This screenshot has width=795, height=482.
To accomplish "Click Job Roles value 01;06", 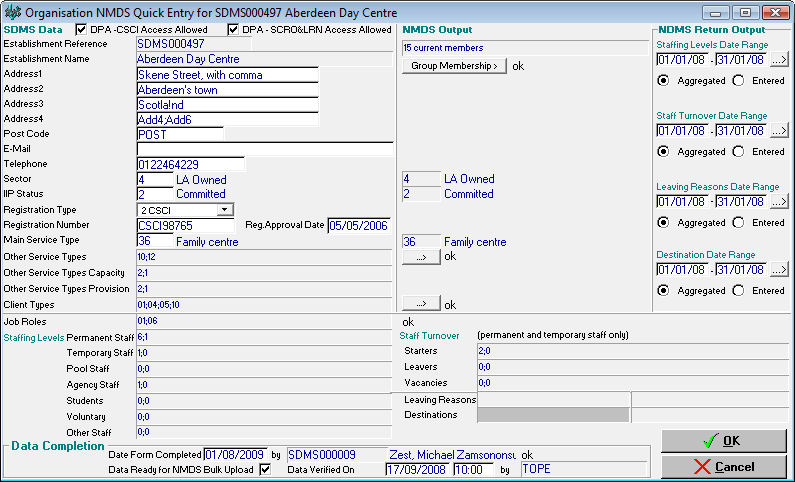I will coord(147,321).
